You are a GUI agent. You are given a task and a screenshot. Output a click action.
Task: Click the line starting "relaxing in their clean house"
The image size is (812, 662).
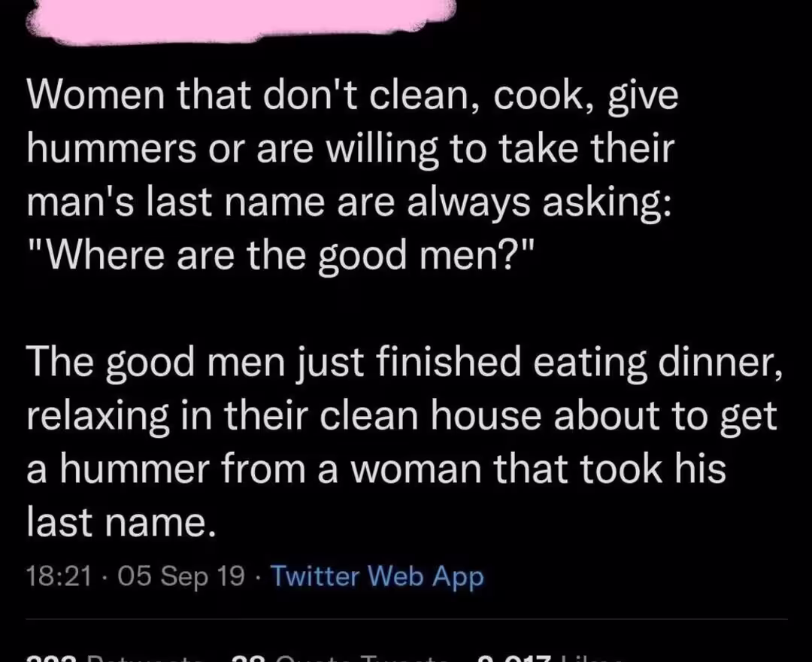tap(401, 416)
